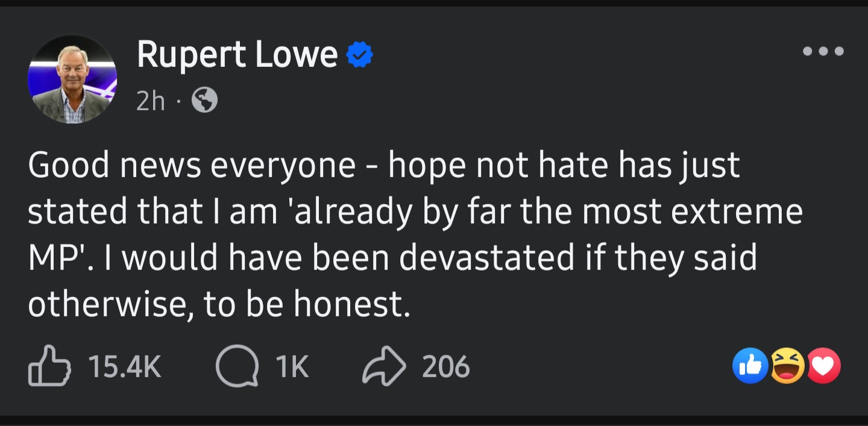This screenshot has width=868, height=426.
Task: Open Rupert Lowe's profile picture
Action: 72,80
